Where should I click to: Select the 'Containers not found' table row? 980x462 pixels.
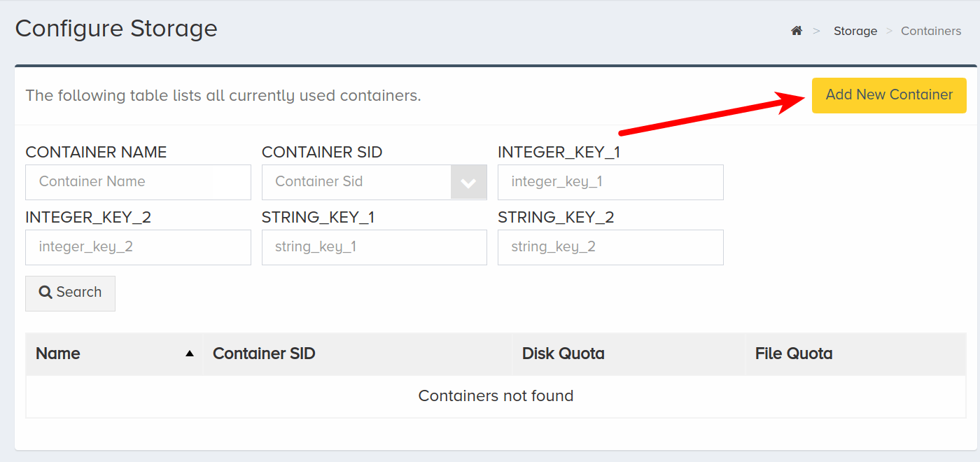tap(496, 396)
